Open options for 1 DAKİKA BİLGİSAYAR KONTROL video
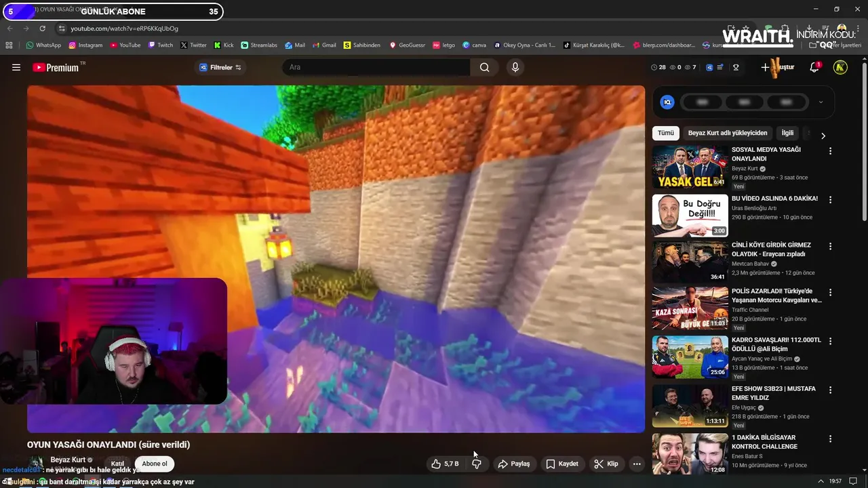Image resolution: width=868 pixels, height=488 pixels. (830, 439)
